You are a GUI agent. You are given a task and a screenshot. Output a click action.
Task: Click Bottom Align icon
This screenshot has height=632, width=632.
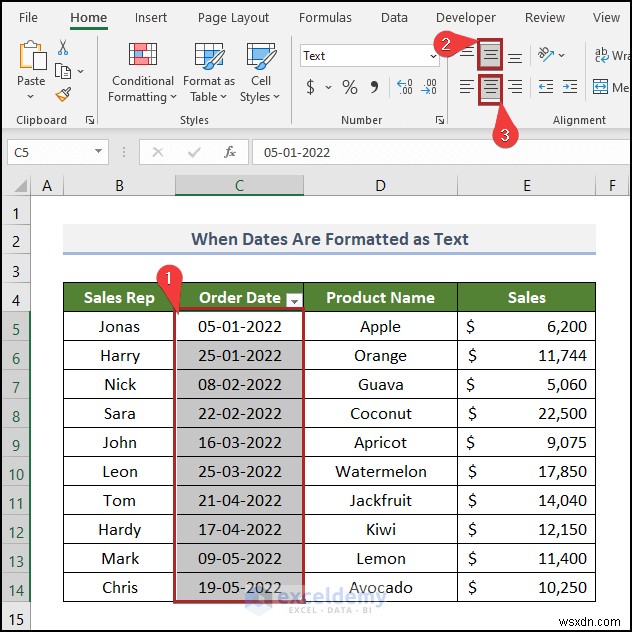pyautogui.click(x=515, y=56)
